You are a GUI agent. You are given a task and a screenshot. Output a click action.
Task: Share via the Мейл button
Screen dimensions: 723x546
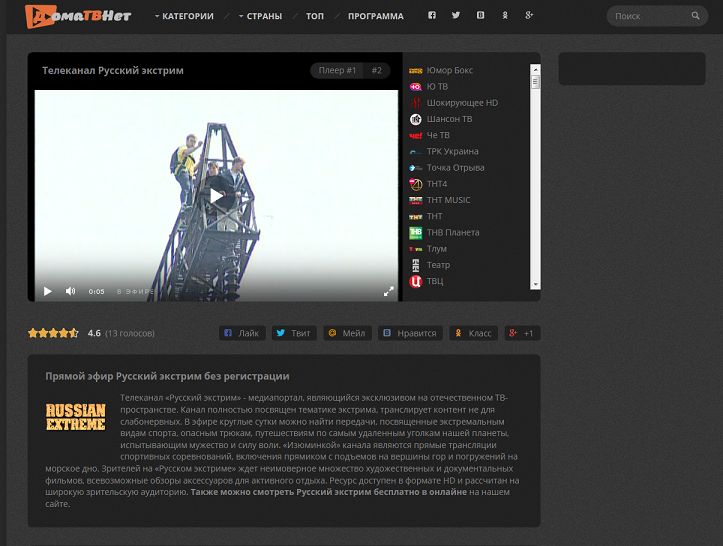(347, 333)
